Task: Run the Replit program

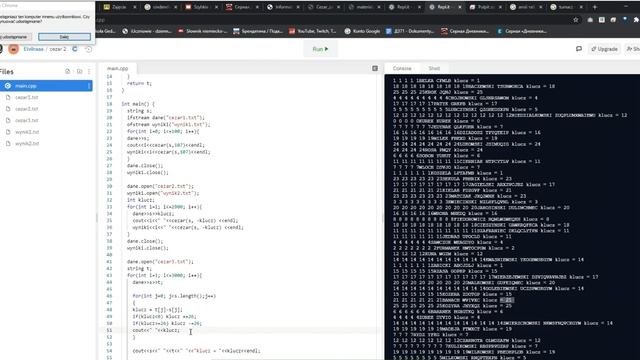Action: point(320,49)
